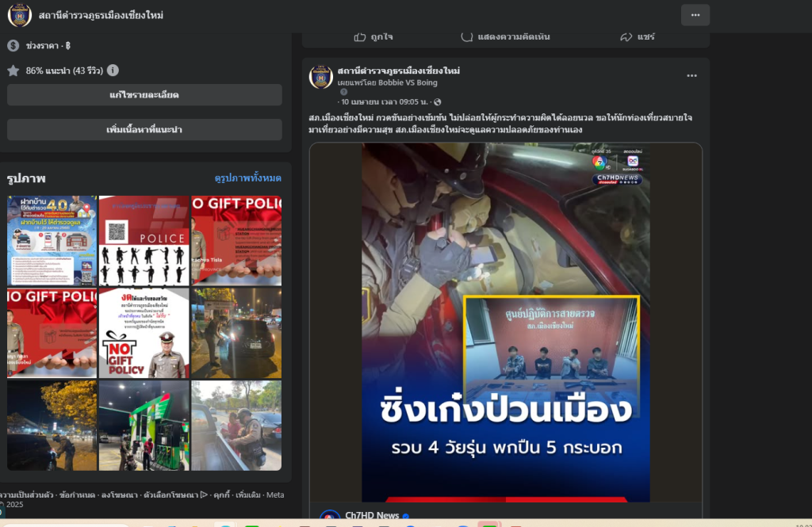Open the green gas station night photo thumbnail
The image size is (812, 527).
[x=144, y=425]
